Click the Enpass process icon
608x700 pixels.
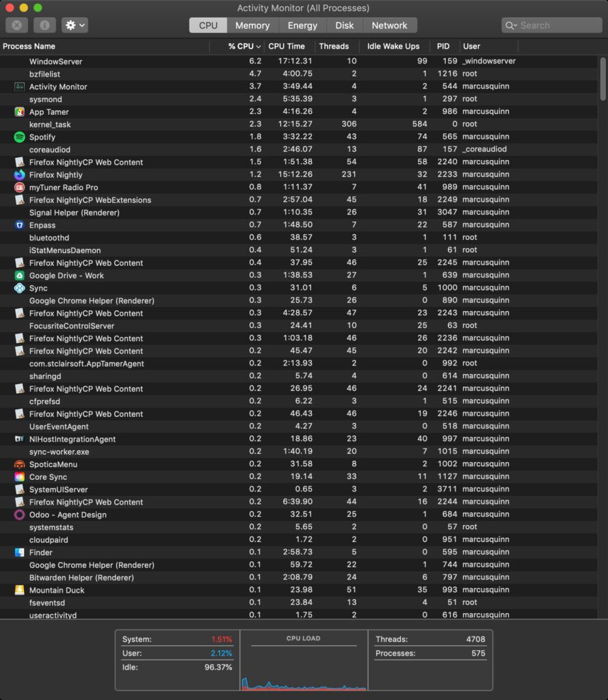pos(19,225)
